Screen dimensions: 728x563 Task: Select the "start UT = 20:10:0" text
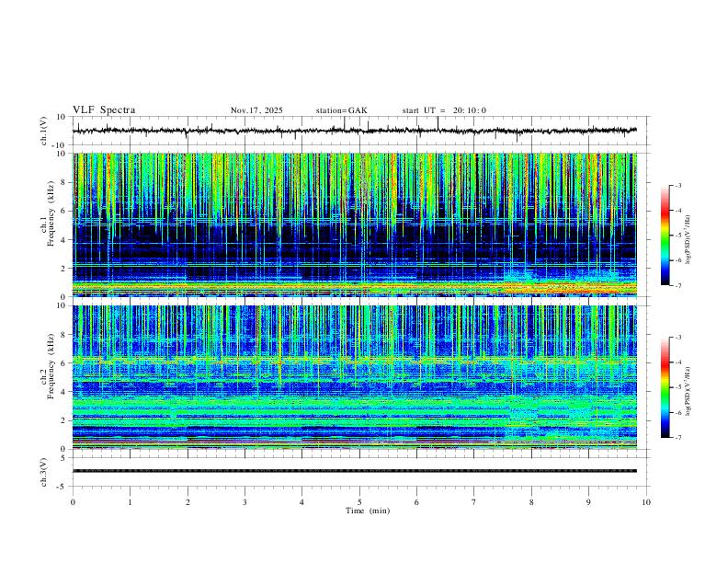444,110
